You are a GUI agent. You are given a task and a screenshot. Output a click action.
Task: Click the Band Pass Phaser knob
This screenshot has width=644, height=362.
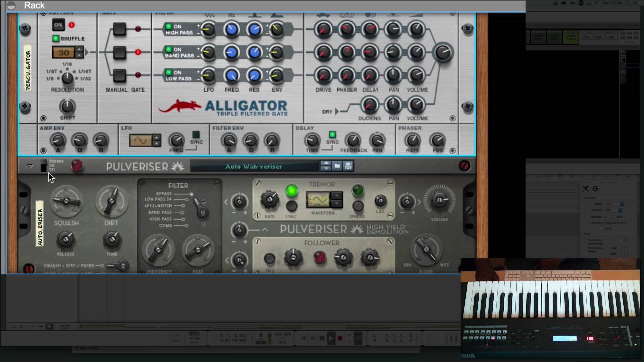tap(347, 52)
